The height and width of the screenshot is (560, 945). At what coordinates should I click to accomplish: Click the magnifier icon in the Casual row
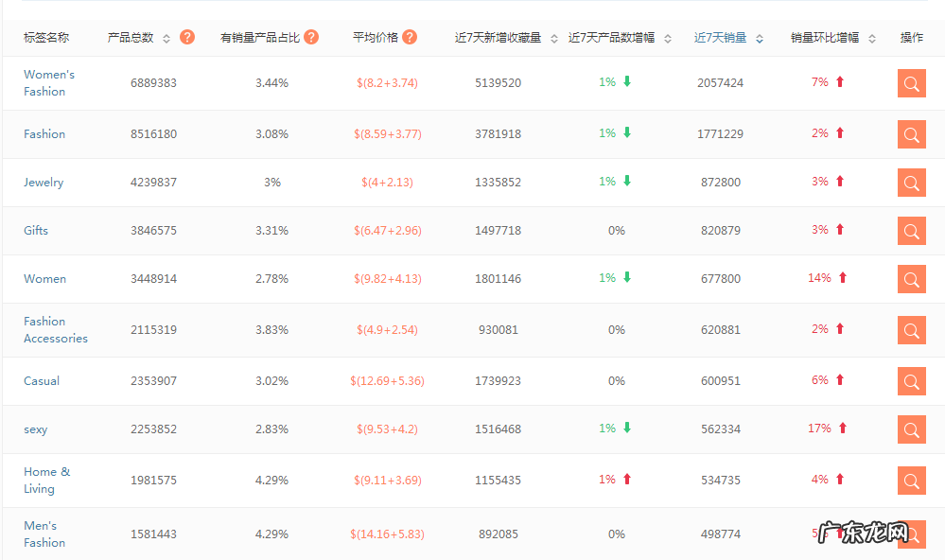911,380
